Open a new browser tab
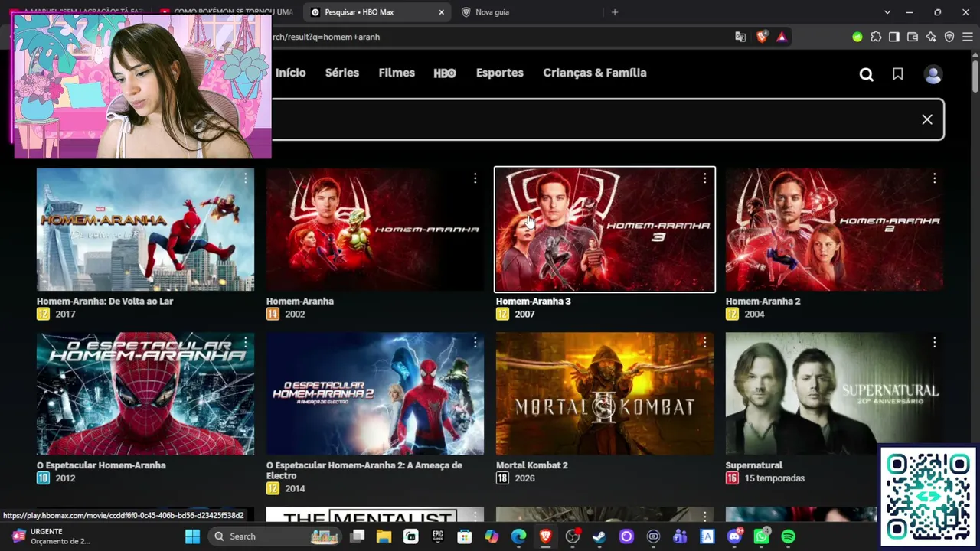This screenshot has width=980, height=551. click(615, 12)
